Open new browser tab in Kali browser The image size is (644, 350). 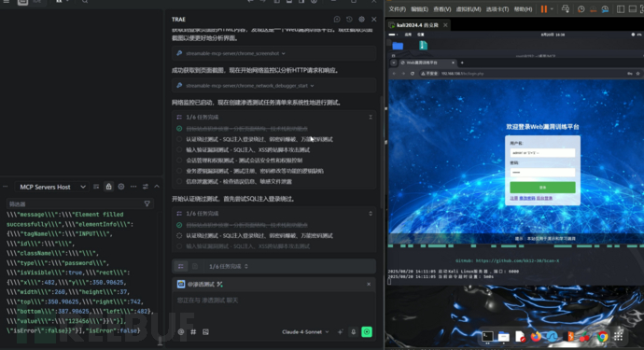(x=462, y=63)
